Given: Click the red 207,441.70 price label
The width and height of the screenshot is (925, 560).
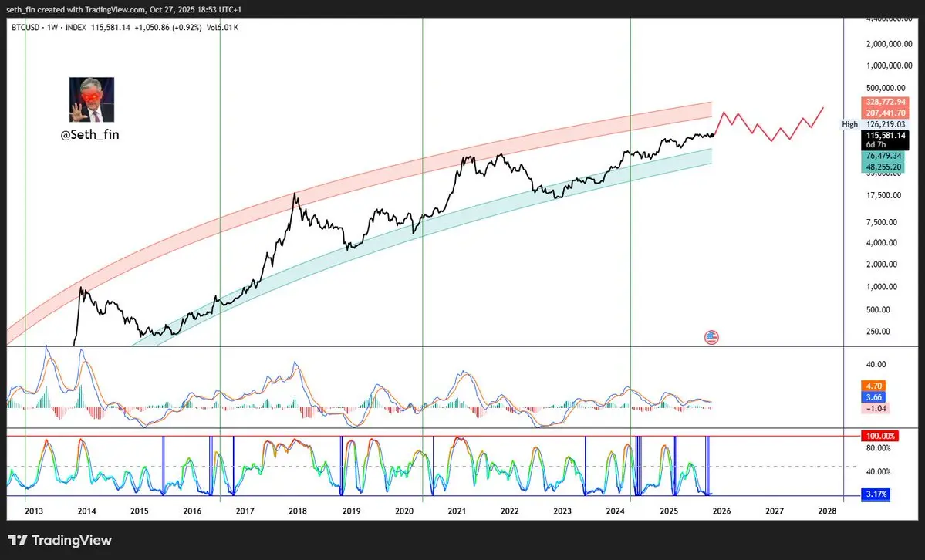Looking at the screenshot, I should [x=885, y=113].
